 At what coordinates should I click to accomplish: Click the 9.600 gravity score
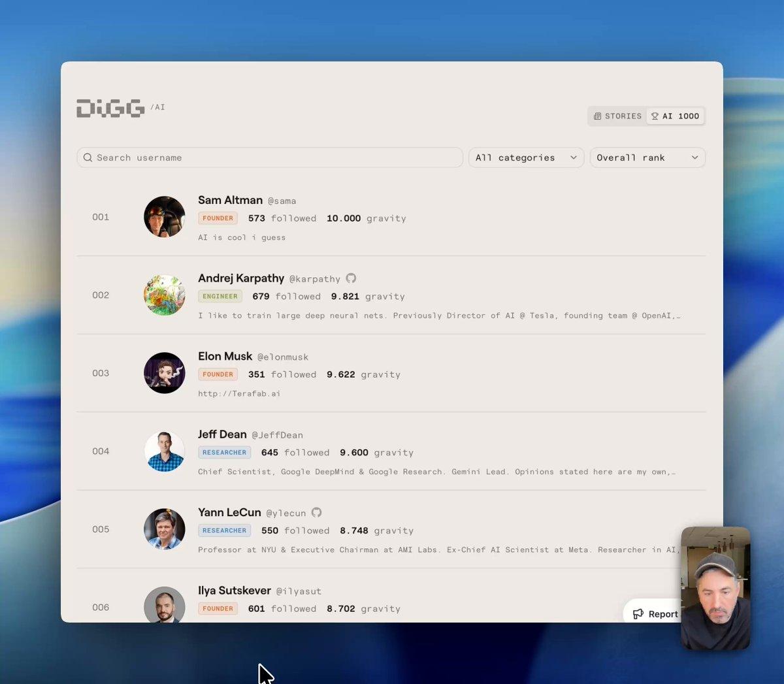[354, 452]
